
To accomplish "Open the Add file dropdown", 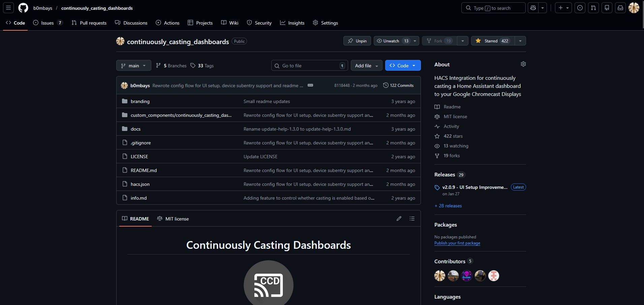I will (x=366, y=65).
